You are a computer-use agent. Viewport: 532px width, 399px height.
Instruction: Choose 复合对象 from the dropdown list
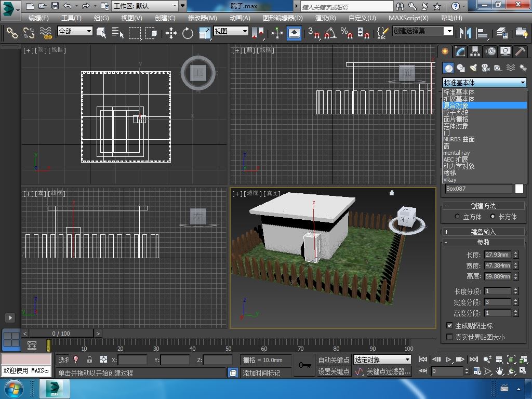(x=485, y=105)
